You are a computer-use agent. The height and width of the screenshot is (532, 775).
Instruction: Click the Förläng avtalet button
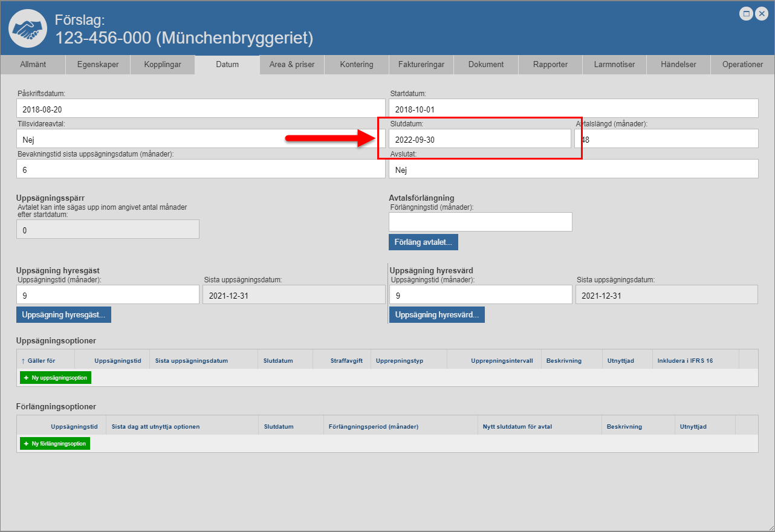[423, 242]
